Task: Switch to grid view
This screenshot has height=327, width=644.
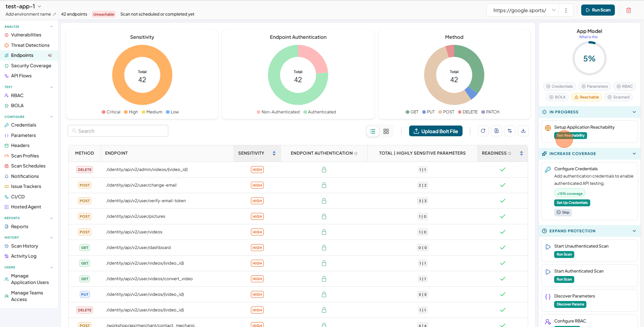Action: coord(386,131)
